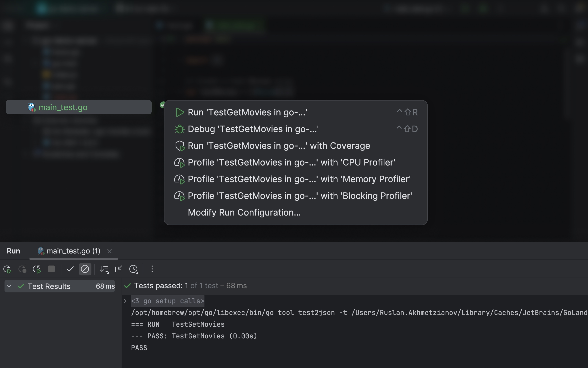The image size is (588, 368).
Task: Collapse the Test Results tree node
Action: pos(9,286)
